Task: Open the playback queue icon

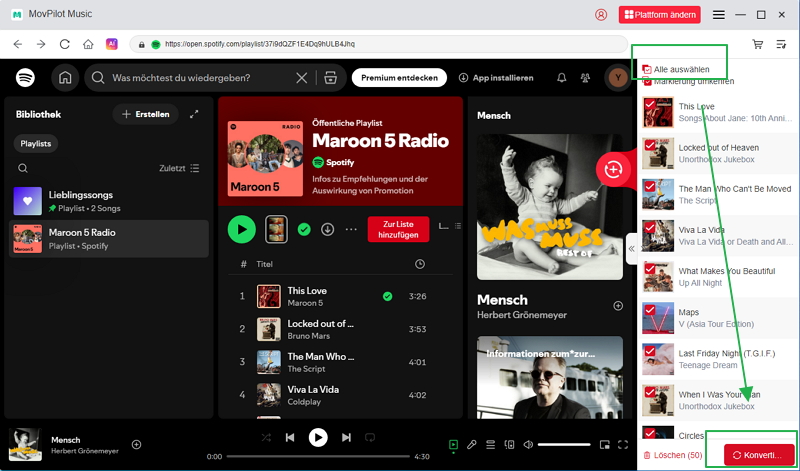Action: tap(490, 444)
